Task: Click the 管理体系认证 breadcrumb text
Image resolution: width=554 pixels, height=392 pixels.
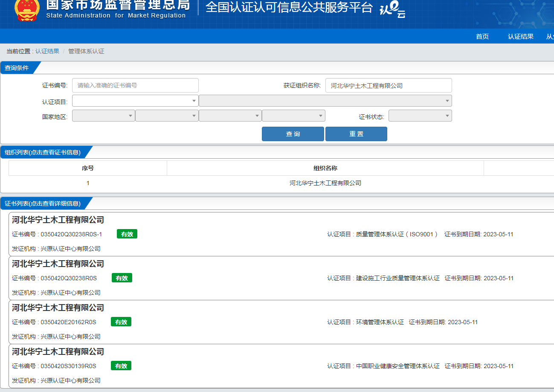Action: 86,51
